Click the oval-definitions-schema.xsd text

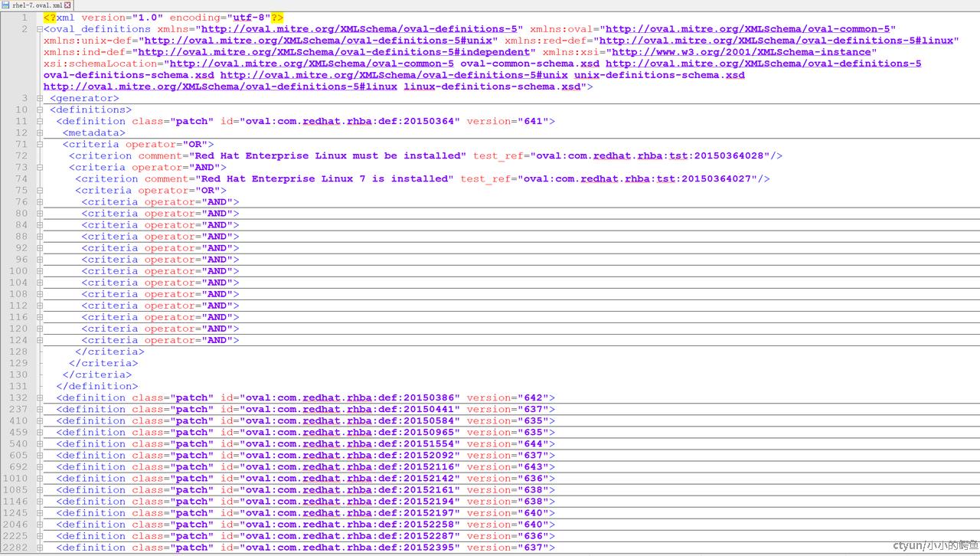[129, 75]
